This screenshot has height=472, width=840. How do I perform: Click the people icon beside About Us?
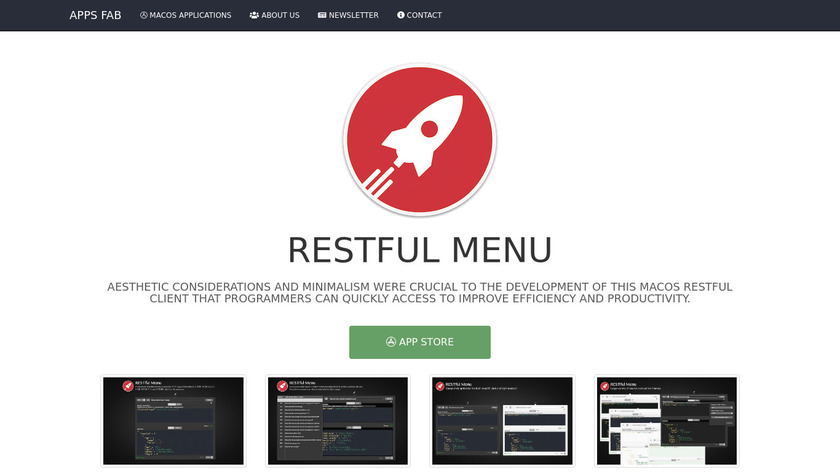tap(254, 15)
